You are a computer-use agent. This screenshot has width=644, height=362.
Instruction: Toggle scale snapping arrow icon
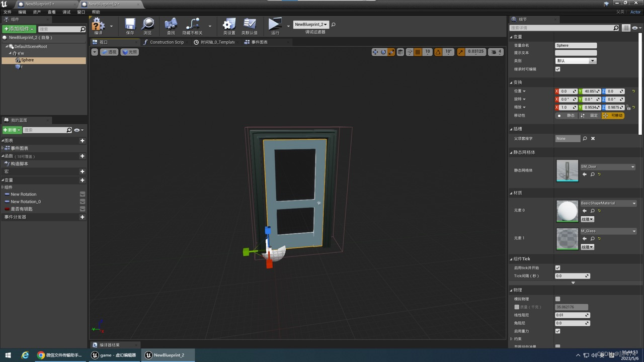pyautogui.click(x=461, y=52)
